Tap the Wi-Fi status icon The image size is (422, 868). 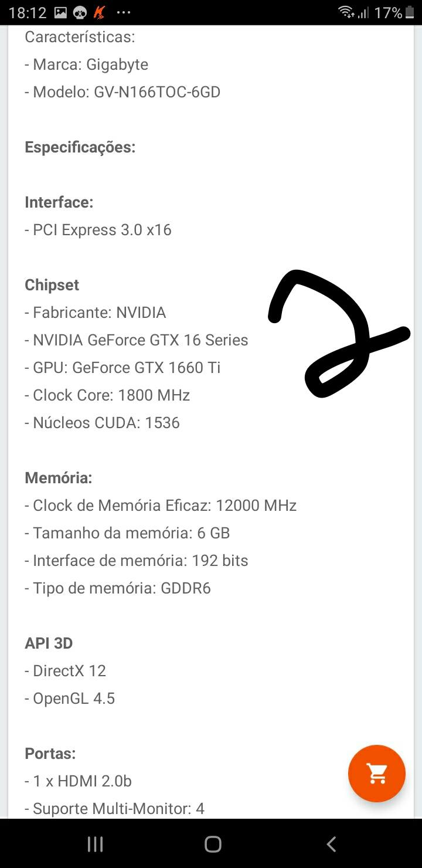(x=346, y=12)
